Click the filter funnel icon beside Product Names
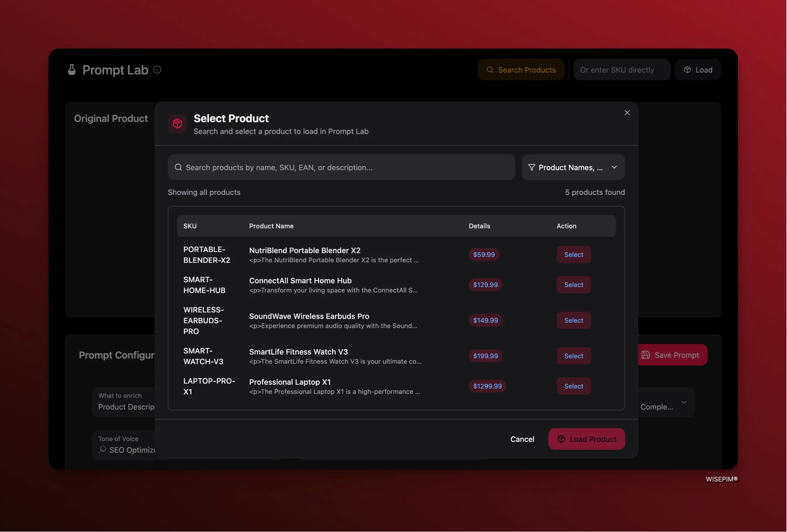Image resolution: width=787 pixels, height=532 pixels. tap(532, 167)
